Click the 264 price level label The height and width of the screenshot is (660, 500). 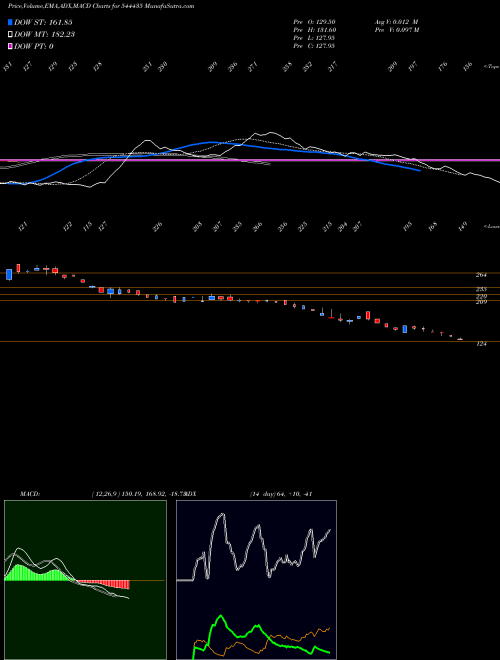481,275
